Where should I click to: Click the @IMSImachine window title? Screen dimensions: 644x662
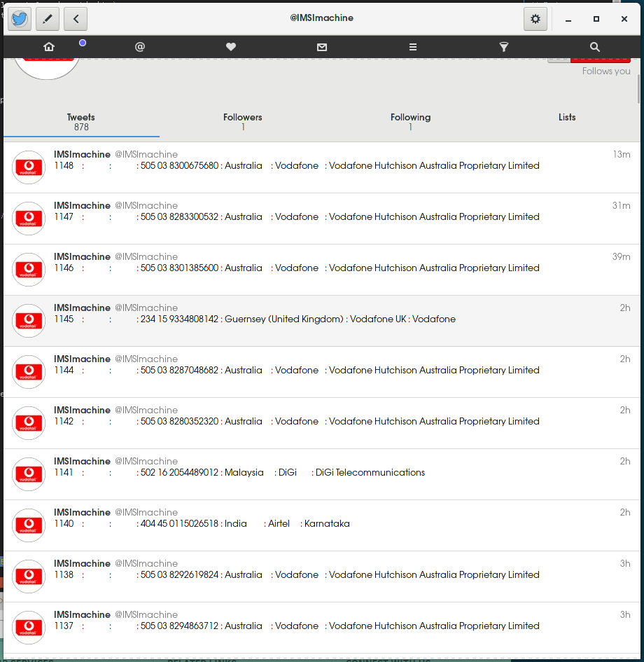click(322, 18)
